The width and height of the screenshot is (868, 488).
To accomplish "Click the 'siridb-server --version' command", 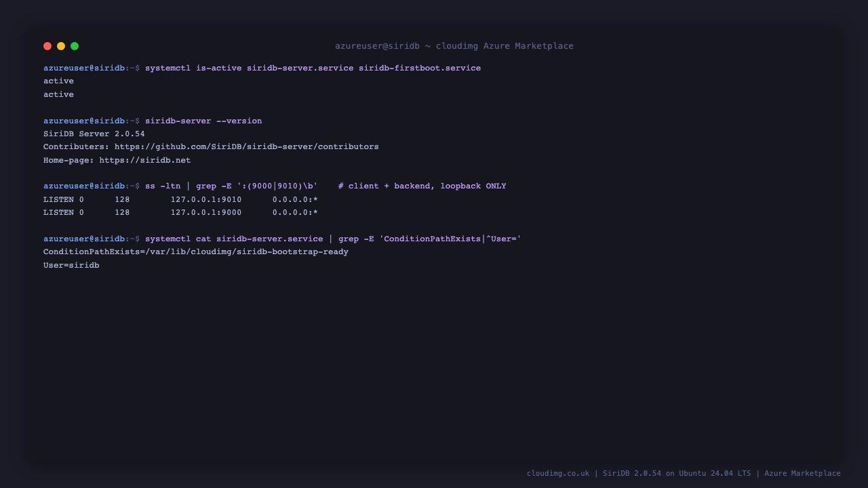I will click(x=203, y=121).
